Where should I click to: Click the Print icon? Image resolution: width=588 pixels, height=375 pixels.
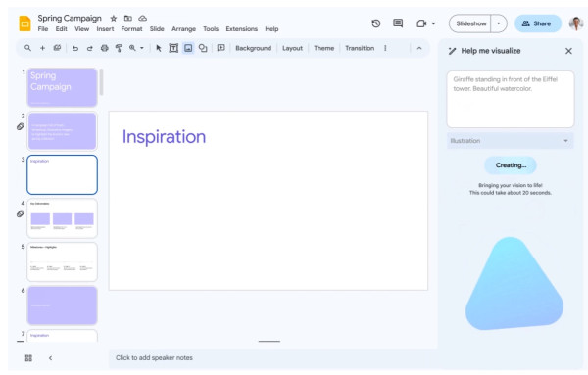click(104, 48)
